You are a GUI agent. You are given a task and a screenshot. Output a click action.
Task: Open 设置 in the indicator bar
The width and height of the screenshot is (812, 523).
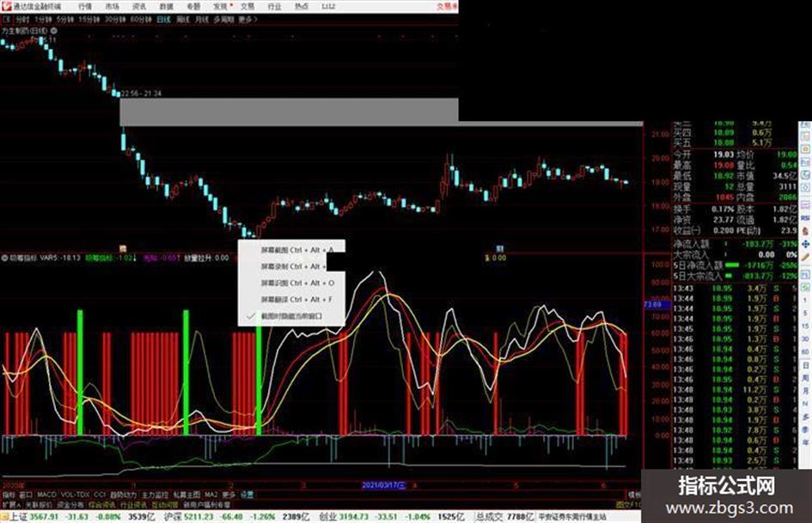pos(247,495)
